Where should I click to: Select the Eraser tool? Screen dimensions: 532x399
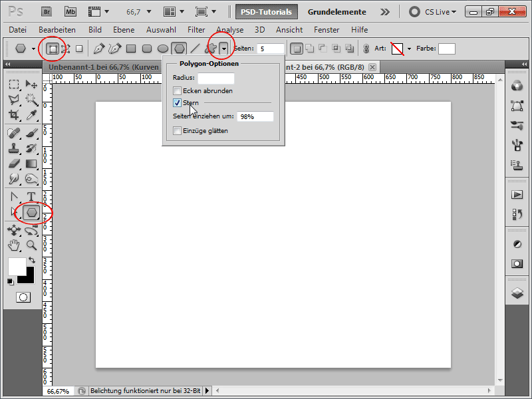tap(14, 164)
